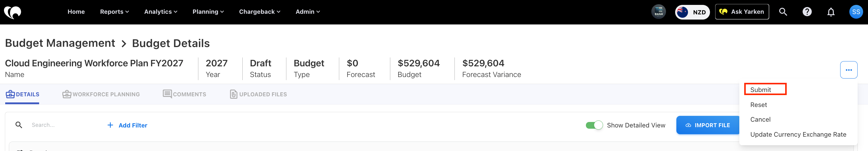
Task: Expand the Reports menu
Action: click(115, 12)
